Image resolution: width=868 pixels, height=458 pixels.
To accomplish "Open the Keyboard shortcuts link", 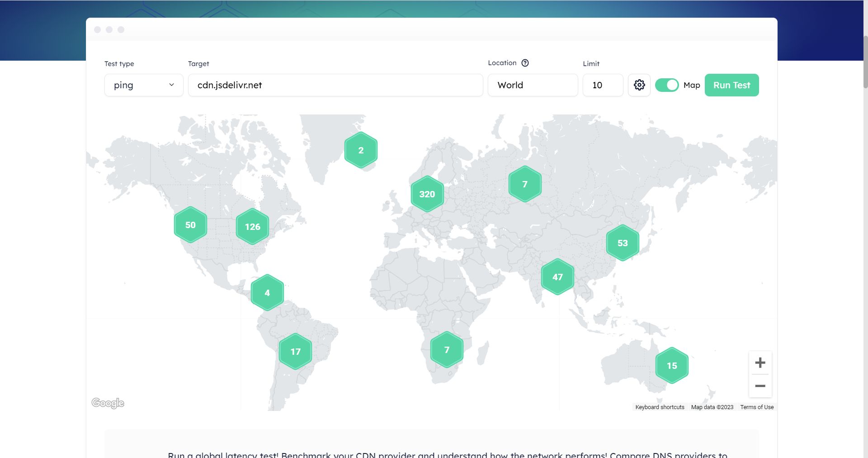I will [659, 407].
